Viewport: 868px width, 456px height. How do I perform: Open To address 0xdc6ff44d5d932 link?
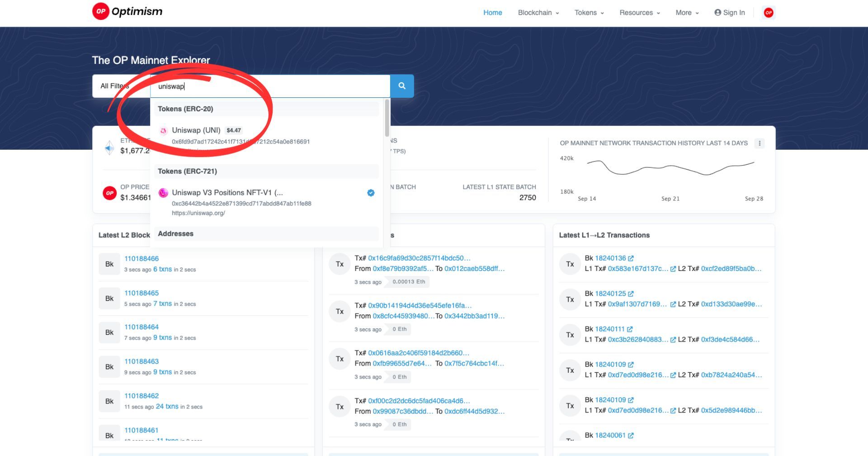click(x=474, y=412)
